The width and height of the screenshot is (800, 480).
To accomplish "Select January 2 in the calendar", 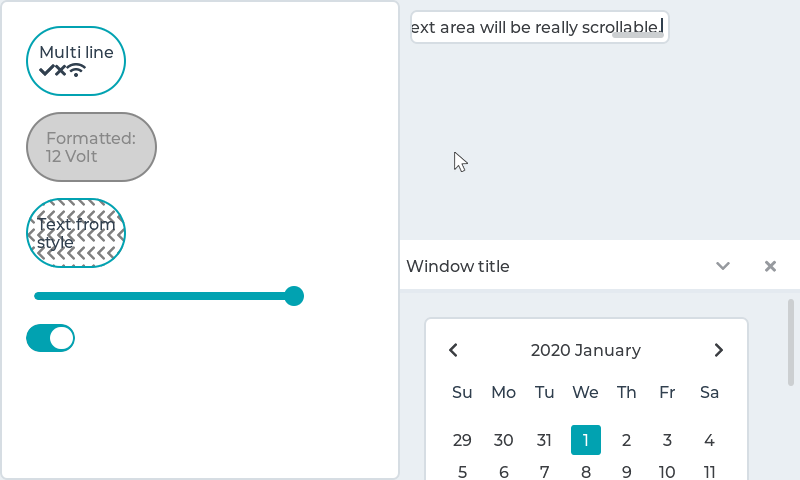I will pyautogui.click(x=627, y=440).
